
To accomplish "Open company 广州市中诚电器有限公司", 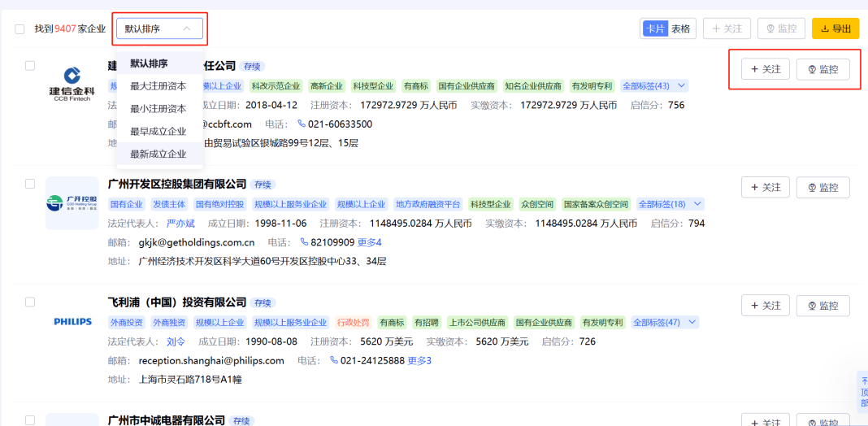I will pos(166,420).
